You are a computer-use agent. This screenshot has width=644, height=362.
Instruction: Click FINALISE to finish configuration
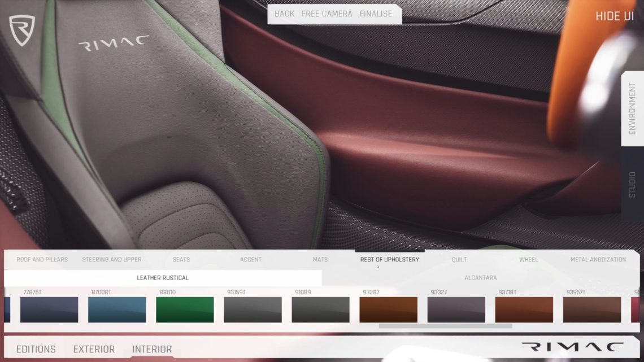pyautogui.click(x=376, y=14)
